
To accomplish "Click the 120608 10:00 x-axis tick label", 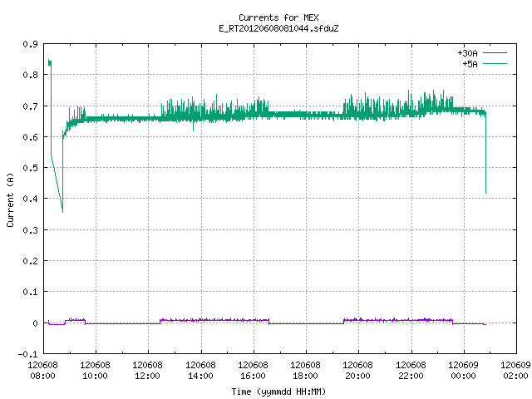I will [95, 371].
